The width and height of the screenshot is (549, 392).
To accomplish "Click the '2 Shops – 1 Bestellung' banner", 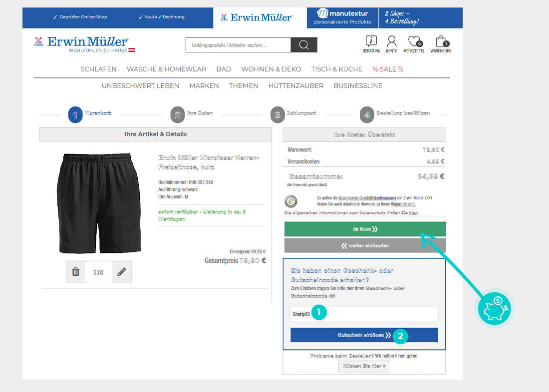I will coord(421,17).
